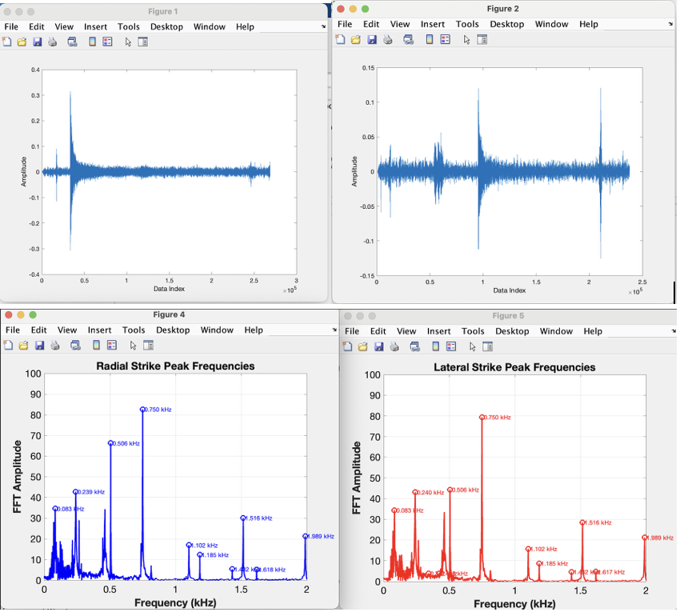Click New Figure icon in Figure 2
The image size is (680, 616).
(341, 39)
